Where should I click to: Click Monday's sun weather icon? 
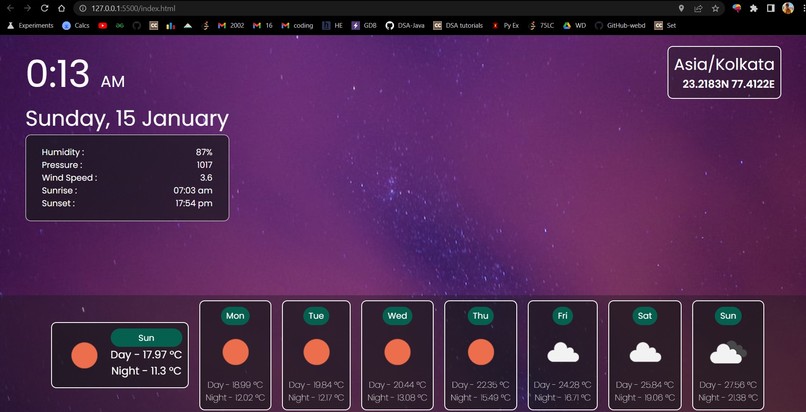[x=235, y=352]
